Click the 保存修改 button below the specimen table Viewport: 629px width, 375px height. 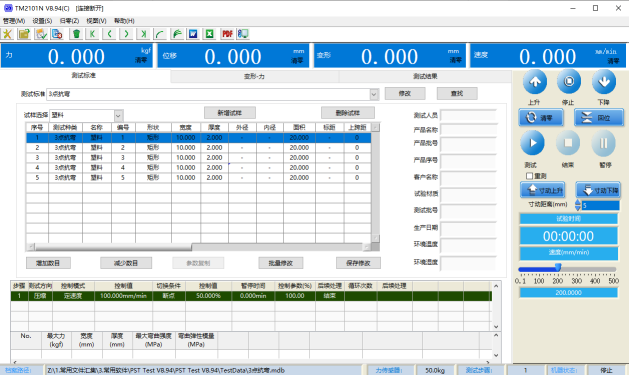click(x=358, y=263)
